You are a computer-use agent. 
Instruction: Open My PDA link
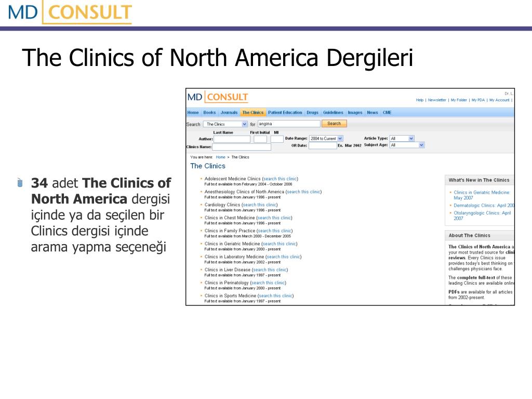tap(478, 100)
